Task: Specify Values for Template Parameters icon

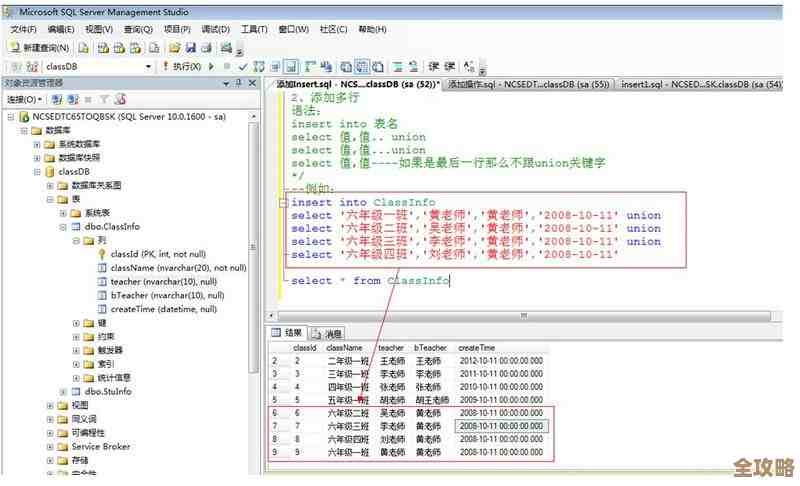Action: [469, 66]
